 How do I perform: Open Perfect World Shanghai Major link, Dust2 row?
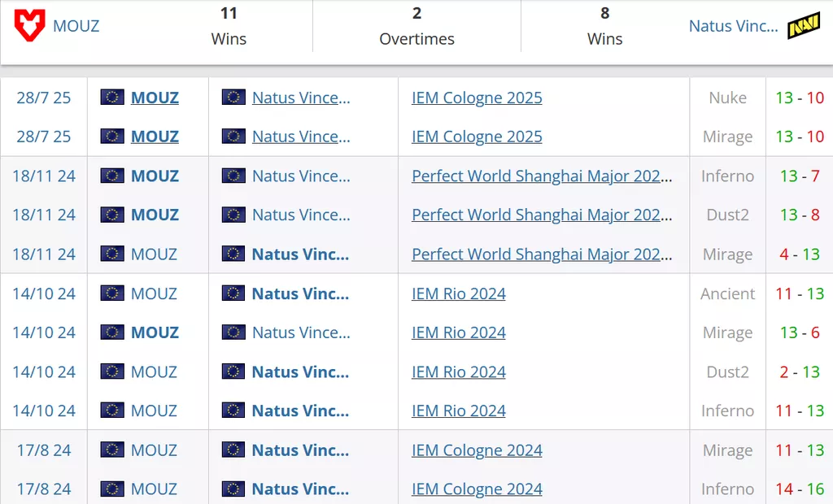coord(542,215)
